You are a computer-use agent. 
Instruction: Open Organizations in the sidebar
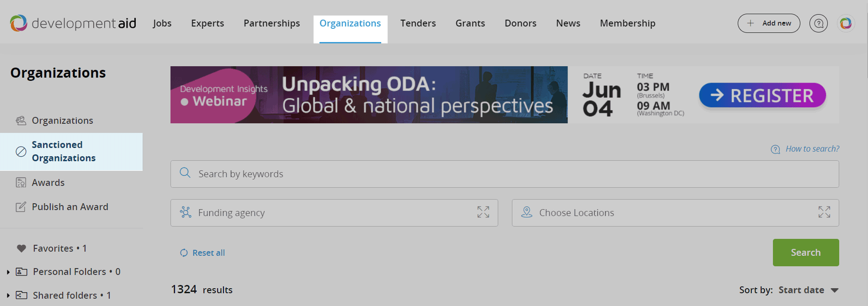63,121
